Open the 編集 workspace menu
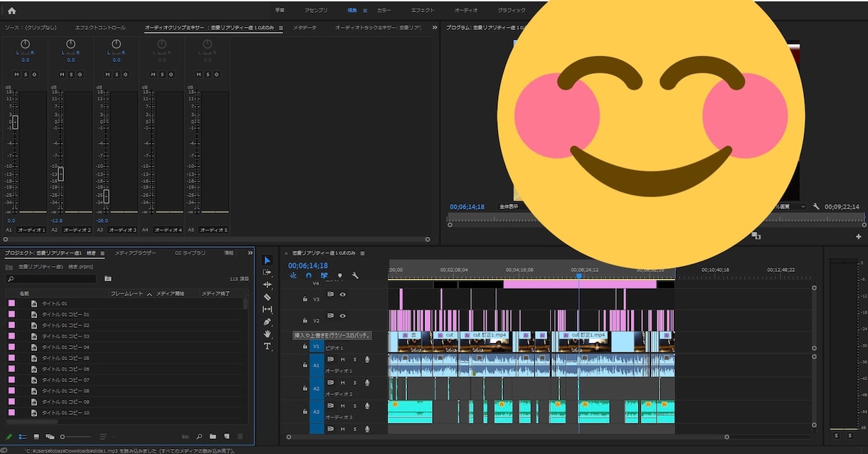 tap(366, 11)
